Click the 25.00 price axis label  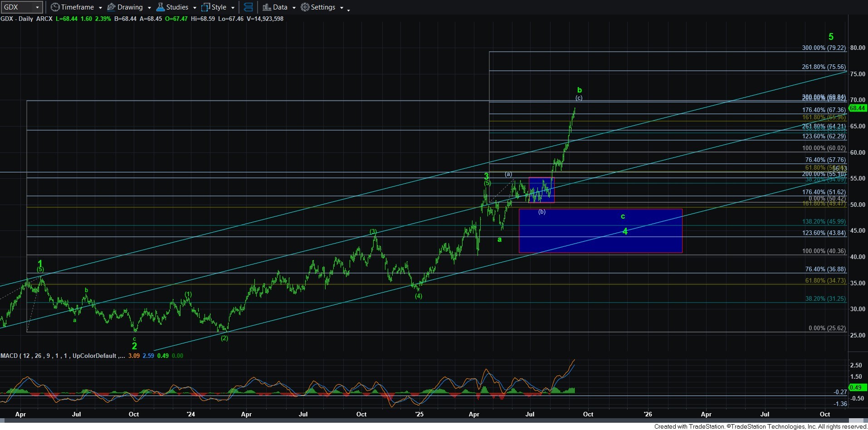[x=858, y=335]
